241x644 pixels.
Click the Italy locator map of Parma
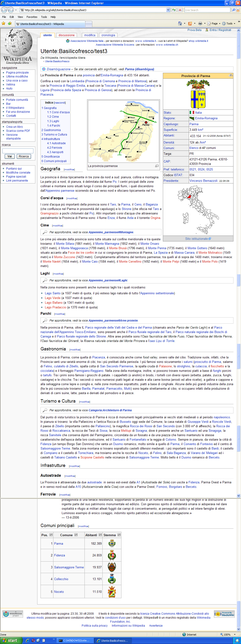point(198,210)
